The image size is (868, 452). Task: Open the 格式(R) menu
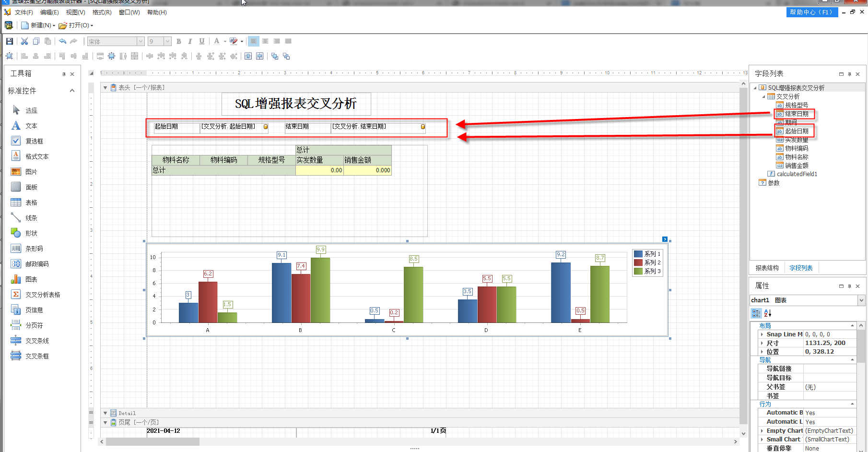click(x=102, y=12)
